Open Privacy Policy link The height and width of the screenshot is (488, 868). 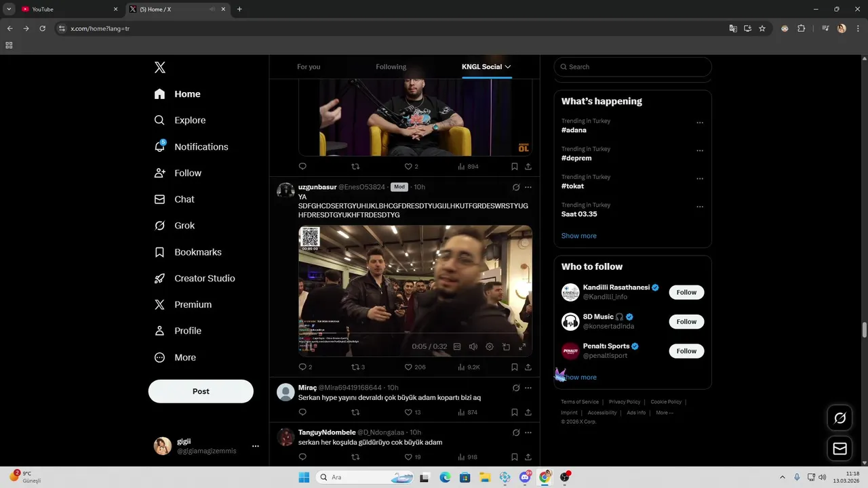coord(625,402)
